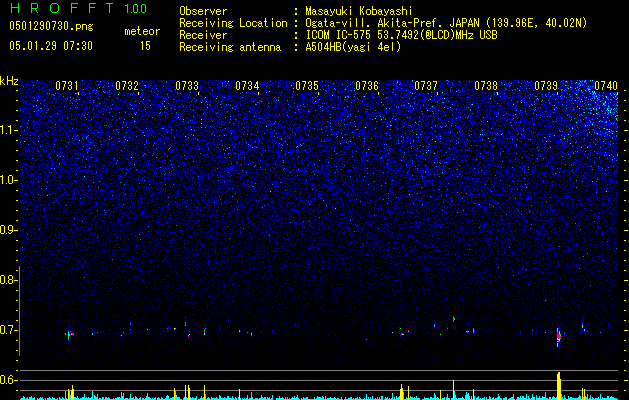
Task: Select the ICOM IC-575 receiver details
Action: 402,35
